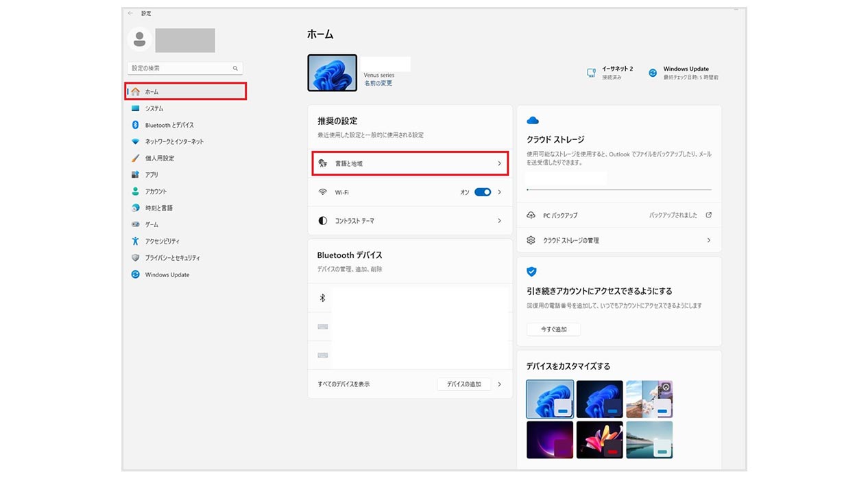The image size is (868, 479).
Task: Click the Venus series device text
Action: click(379, 75)
